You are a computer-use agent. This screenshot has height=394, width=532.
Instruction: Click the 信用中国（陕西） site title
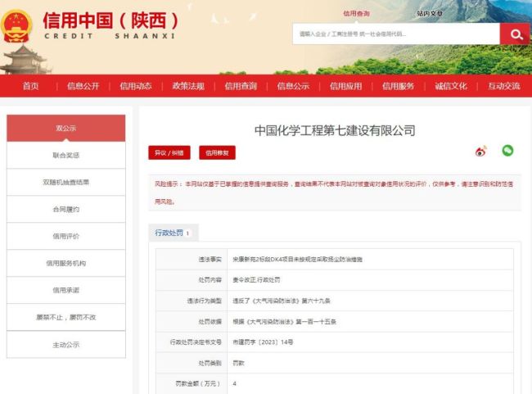coord(111,20)
